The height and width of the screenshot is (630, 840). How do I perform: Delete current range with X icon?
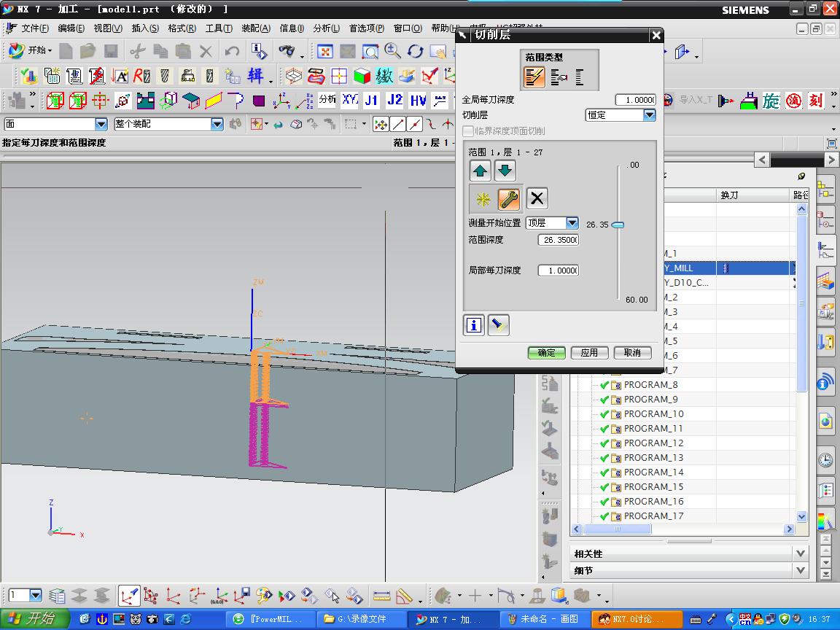tap(537, 198)
